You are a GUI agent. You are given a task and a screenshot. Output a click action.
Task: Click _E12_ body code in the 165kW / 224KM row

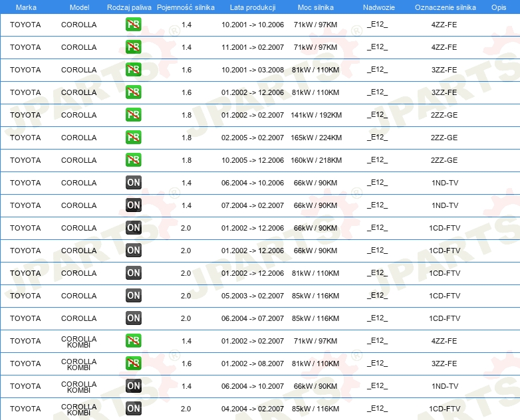[378, 138]
